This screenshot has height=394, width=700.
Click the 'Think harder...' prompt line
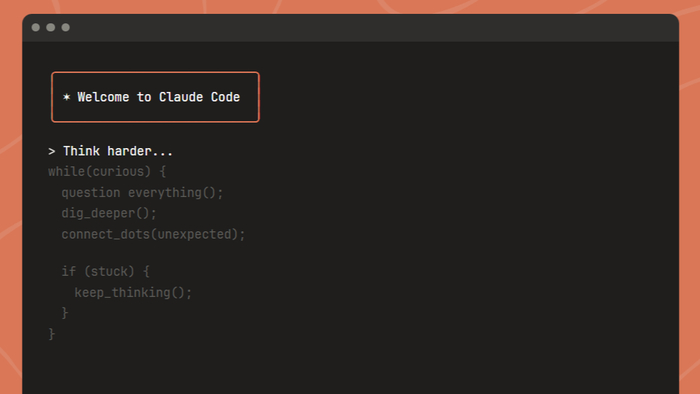pyautogui.click(x=110, y=151)
